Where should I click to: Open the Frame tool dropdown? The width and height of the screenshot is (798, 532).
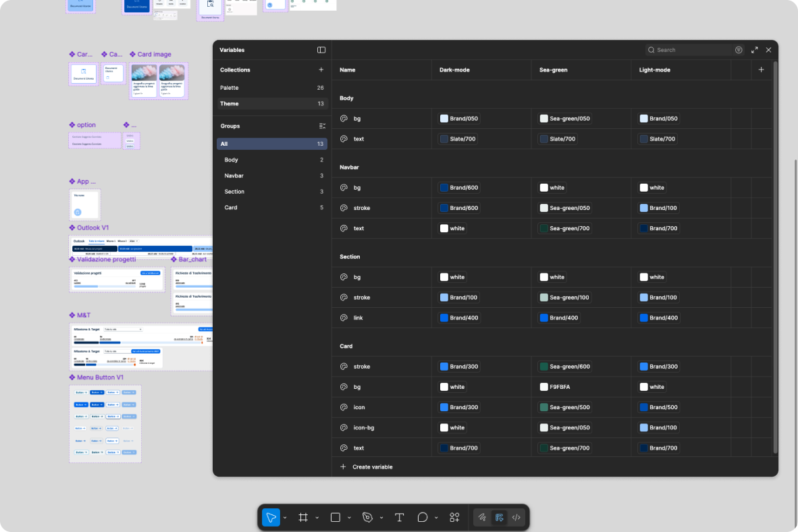317,517
